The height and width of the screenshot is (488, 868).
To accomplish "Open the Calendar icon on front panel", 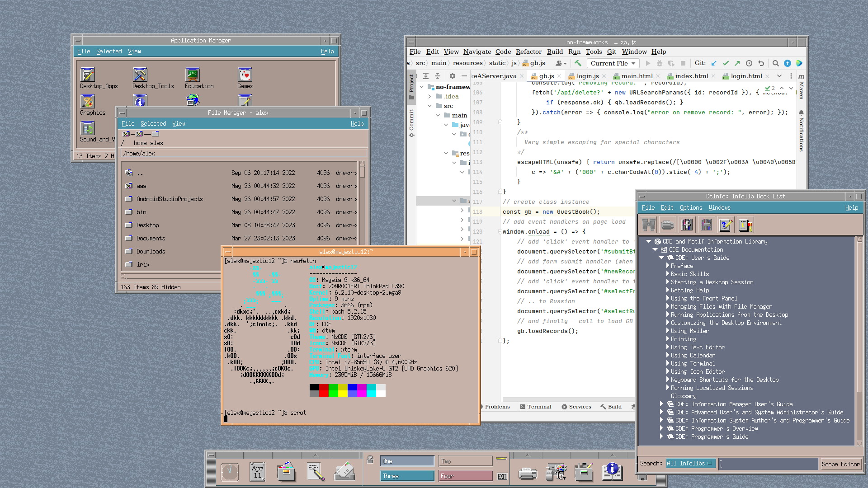I will pos(257,472).
